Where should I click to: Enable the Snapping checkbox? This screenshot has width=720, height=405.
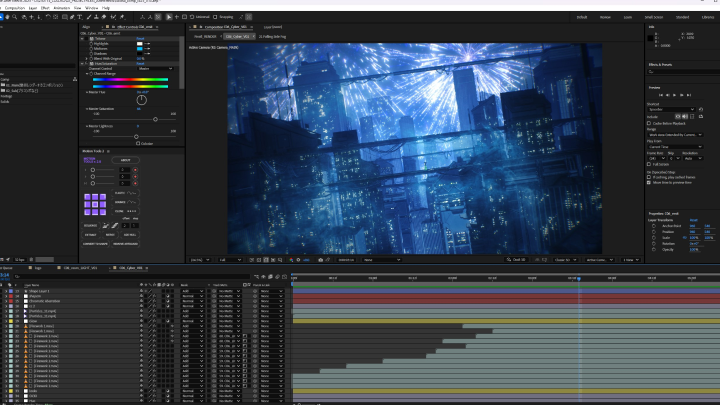(x=215, y=17)
